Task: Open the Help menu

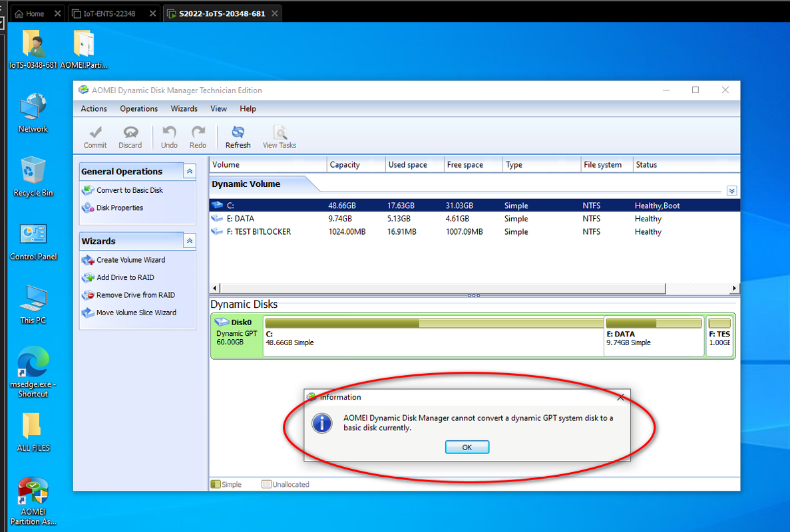Action: pyautogui.click(x=248, y=108)
